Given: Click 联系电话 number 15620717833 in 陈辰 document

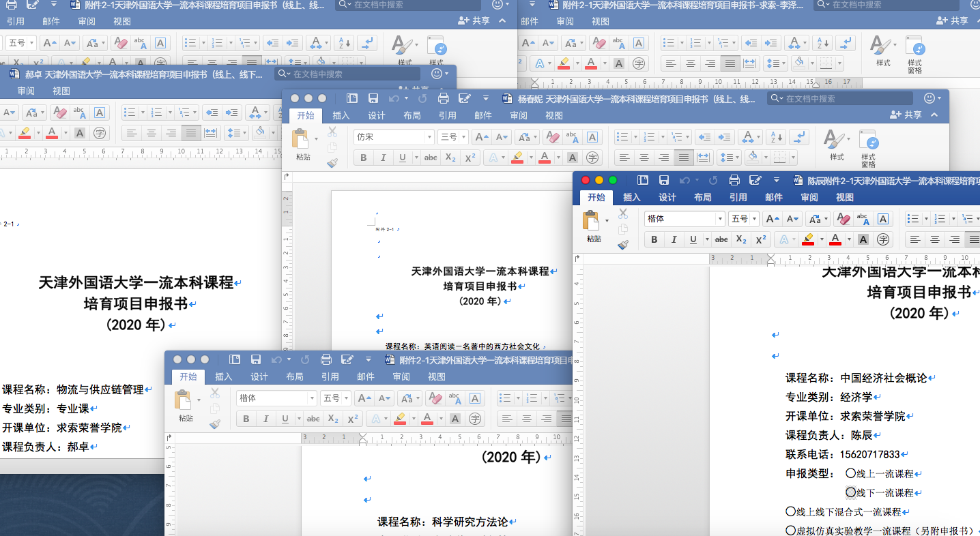Looking at the screenshot, I should click(x=869, y=454).
